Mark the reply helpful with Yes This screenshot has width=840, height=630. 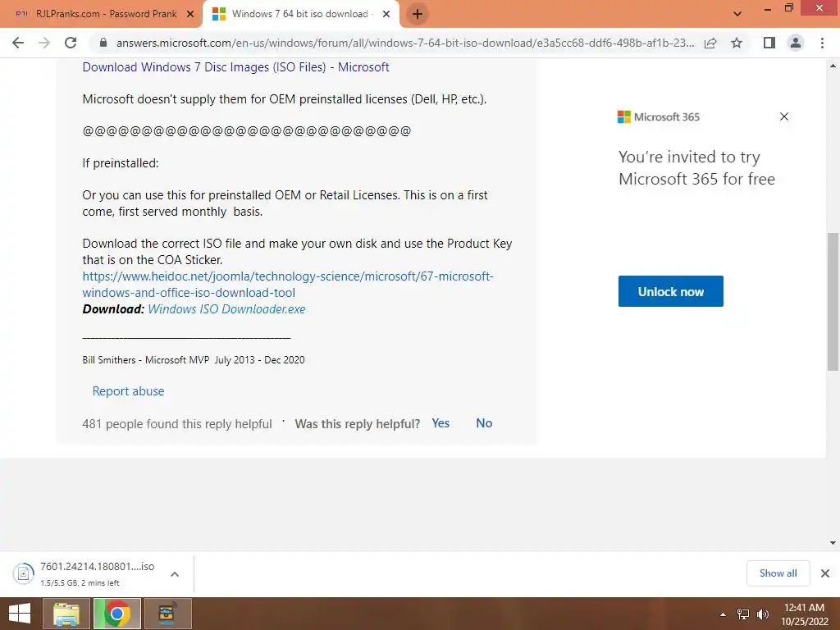click(441, 423)
